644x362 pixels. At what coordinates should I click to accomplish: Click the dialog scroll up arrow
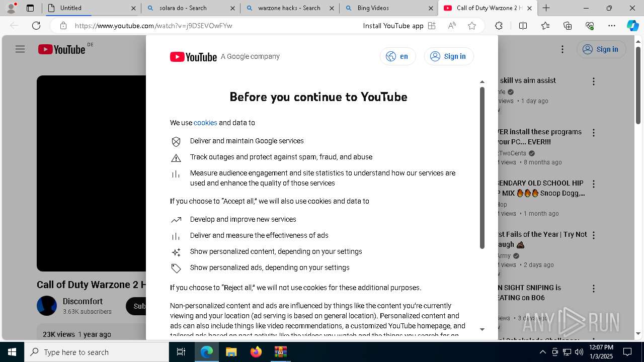(482, 81)
